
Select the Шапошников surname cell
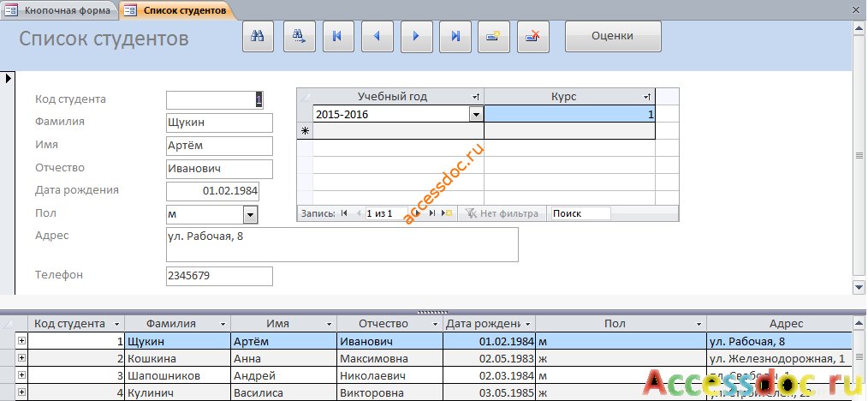(178, 375)
